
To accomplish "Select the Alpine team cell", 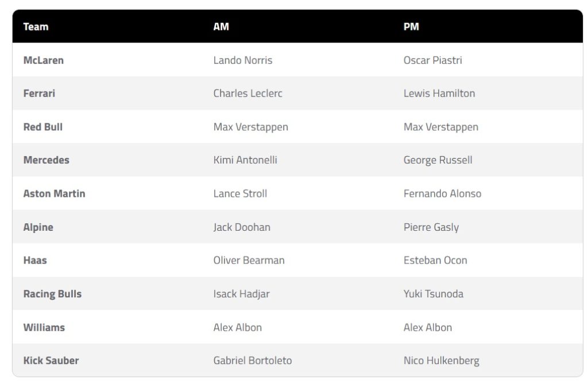I will [38, 227].
